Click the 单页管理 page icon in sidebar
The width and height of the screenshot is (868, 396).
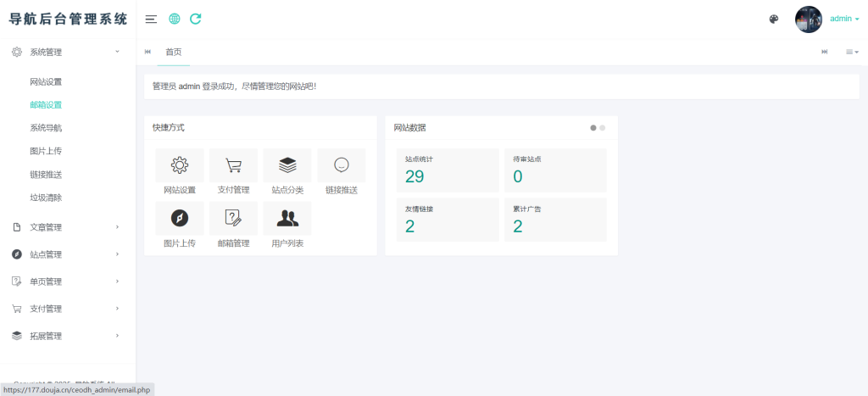[17, 282]
